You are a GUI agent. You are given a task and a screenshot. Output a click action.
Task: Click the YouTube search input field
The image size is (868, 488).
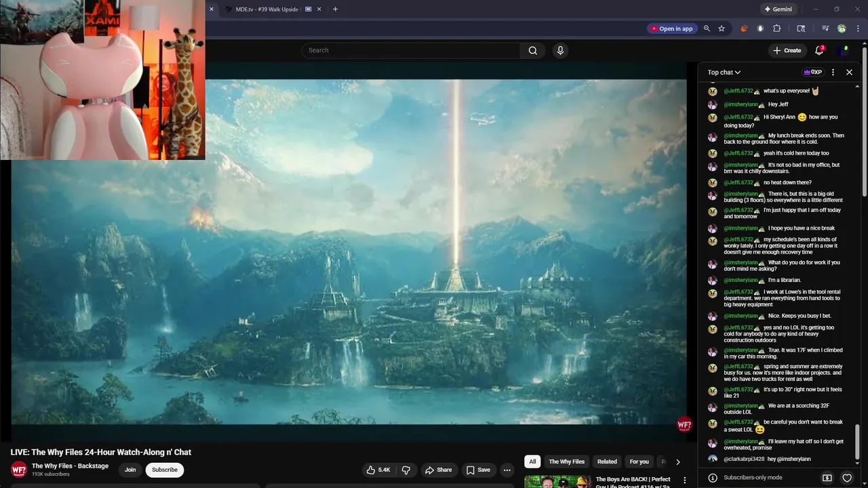click(x=411, y=50)
